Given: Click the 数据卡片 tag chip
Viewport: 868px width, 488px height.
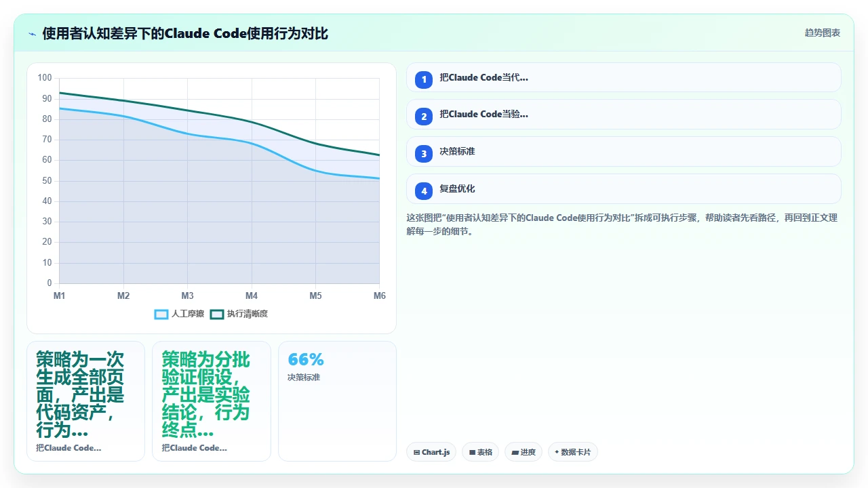Looking at the screenshot, I should (x=572, y=452).
